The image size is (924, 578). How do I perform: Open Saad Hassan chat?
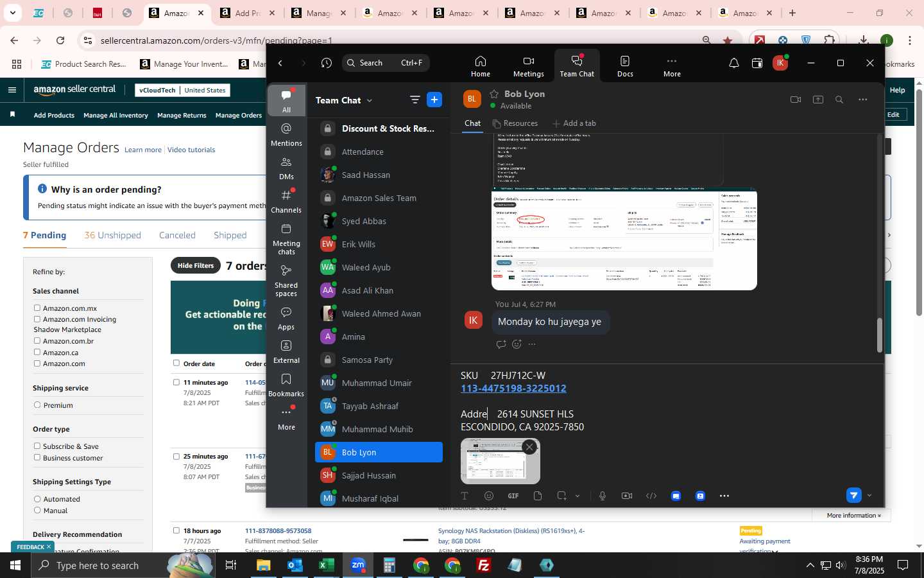pyautogui.click(x=379, y=175)
